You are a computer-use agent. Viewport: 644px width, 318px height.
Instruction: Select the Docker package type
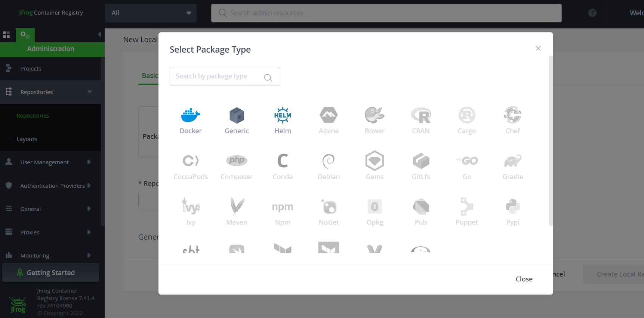(x=191, y=121)
